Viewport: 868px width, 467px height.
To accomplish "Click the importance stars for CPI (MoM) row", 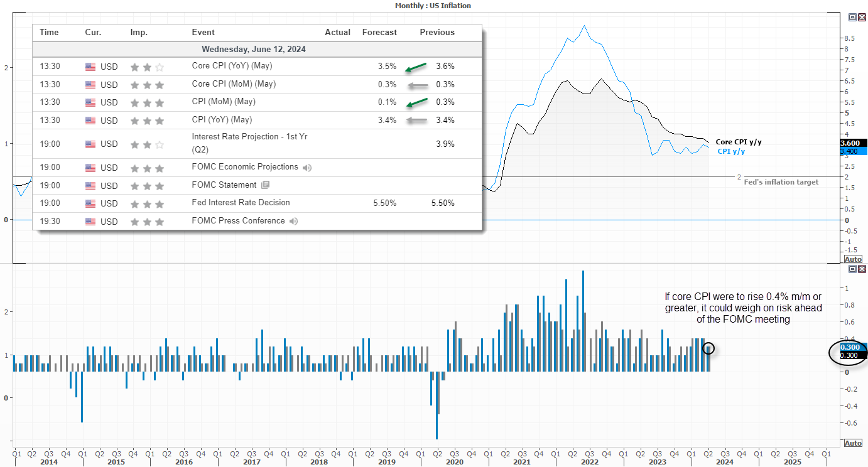I will [147, 102].
